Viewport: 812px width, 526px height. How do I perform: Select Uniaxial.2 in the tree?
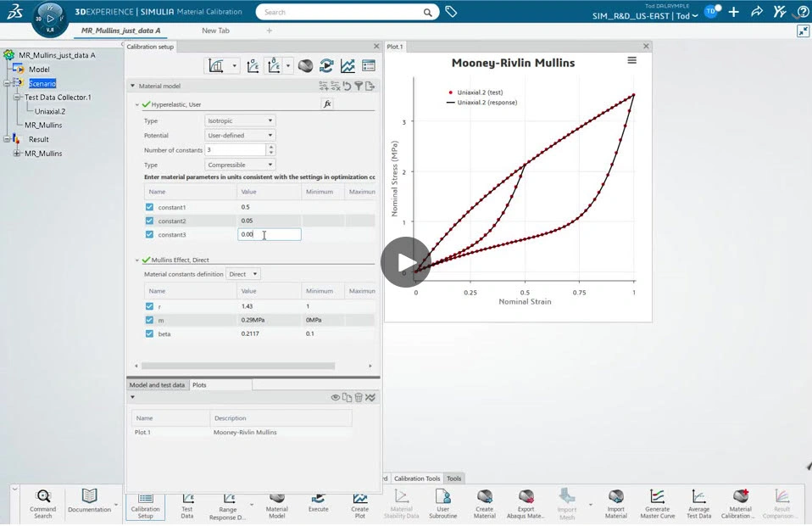[50, 111]
